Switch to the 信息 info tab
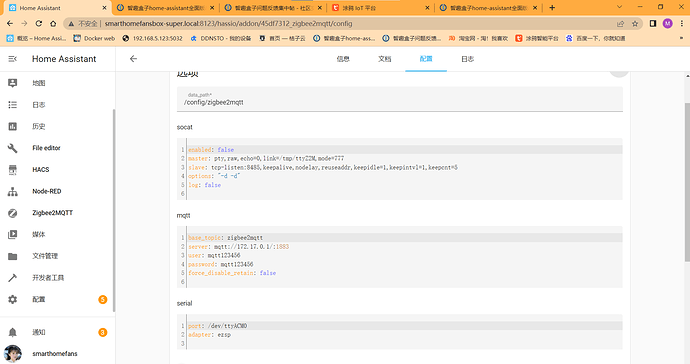 click(x=343, y=59)
